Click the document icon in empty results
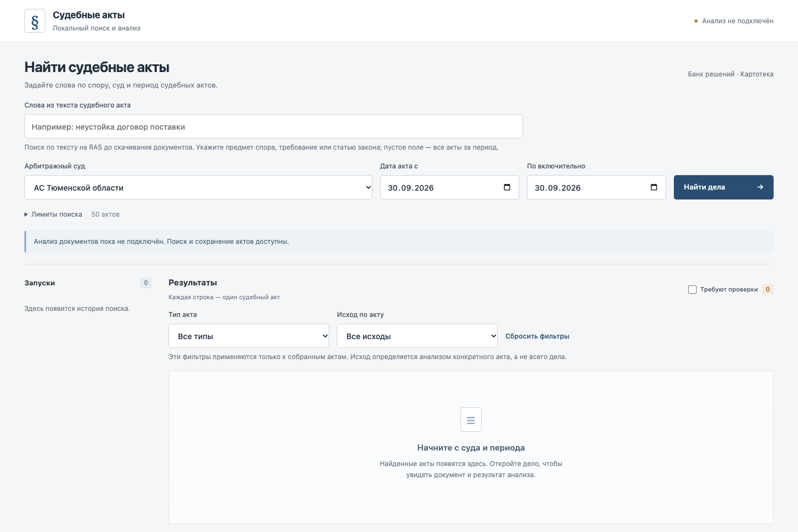Viewport: 798px width, 532px height. click(x=471, y=420)
